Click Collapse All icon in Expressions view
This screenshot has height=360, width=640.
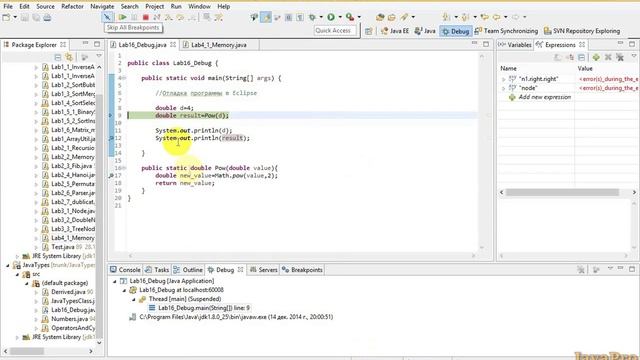pyautogui.click(x=582, y=58)
